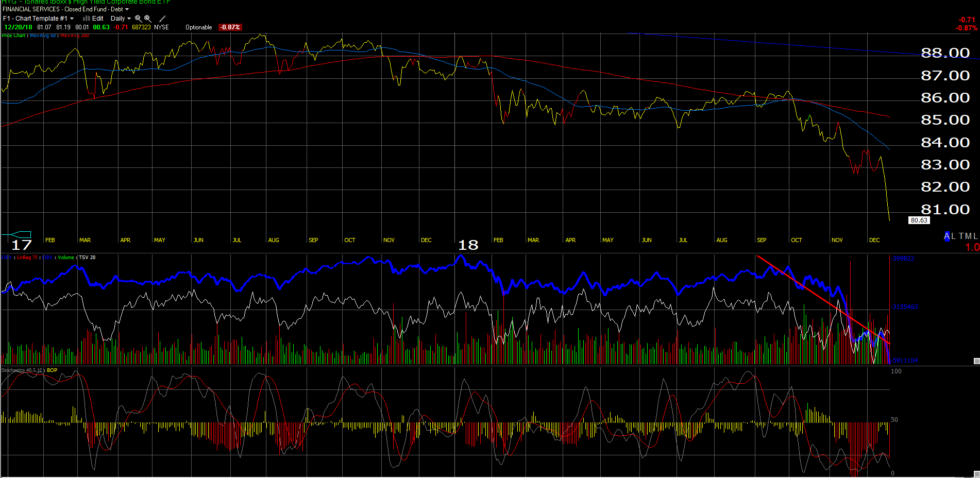Click the -3155463 volume scale value
The height and width of the screenshot is (478, 980).
[x=905, y=307]
